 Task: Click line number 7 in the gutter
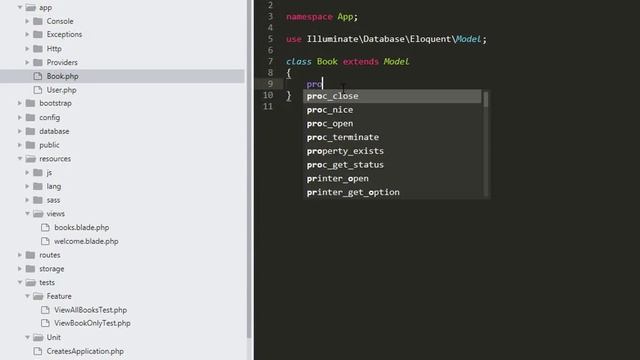pyautogui.click(x=270, y=62)
